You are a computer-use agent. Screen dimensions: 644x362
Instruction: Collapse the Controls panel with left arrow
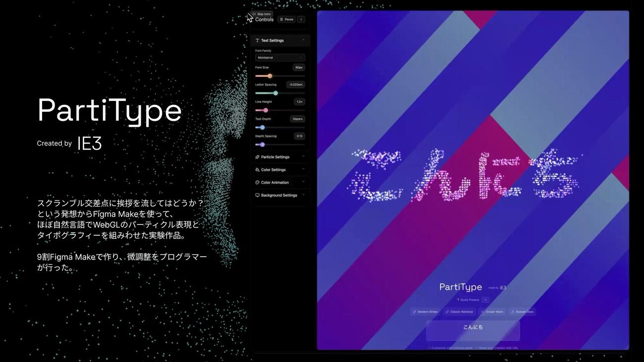pos(301,19)
